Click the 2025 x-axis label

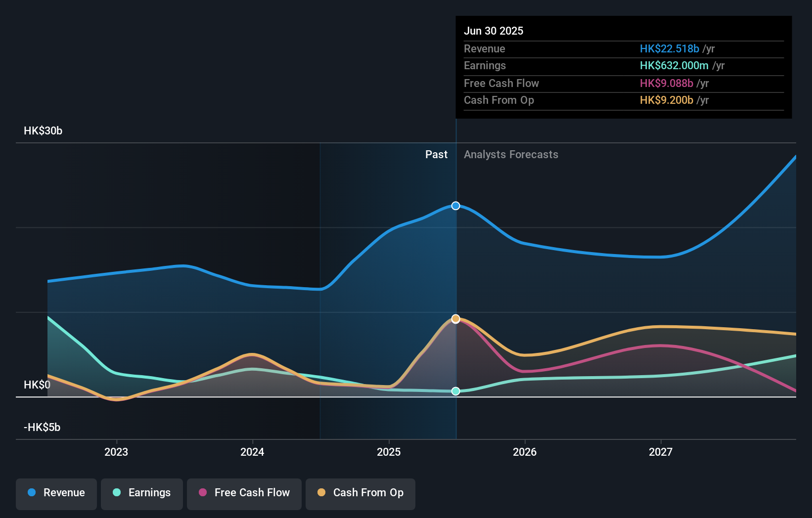point(389,452)
